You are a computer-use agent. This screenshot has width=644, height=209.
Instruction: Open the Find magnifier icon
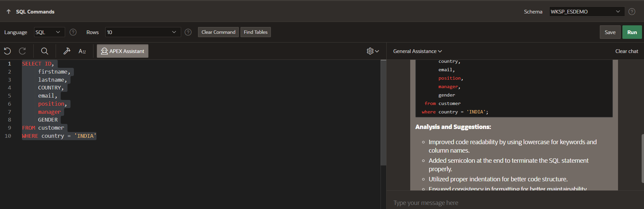pos(45,51)
